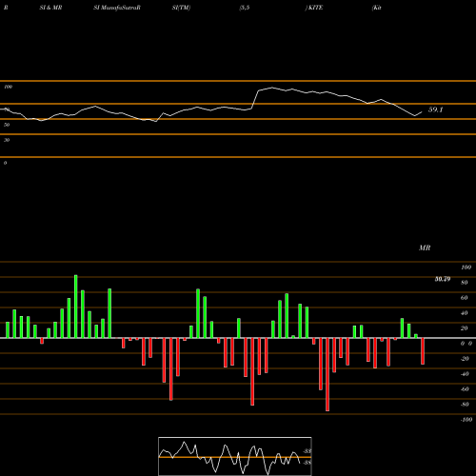476x476 pixels.
Task: Click the 20 label on the MR axis
Action: click(465, 328)
